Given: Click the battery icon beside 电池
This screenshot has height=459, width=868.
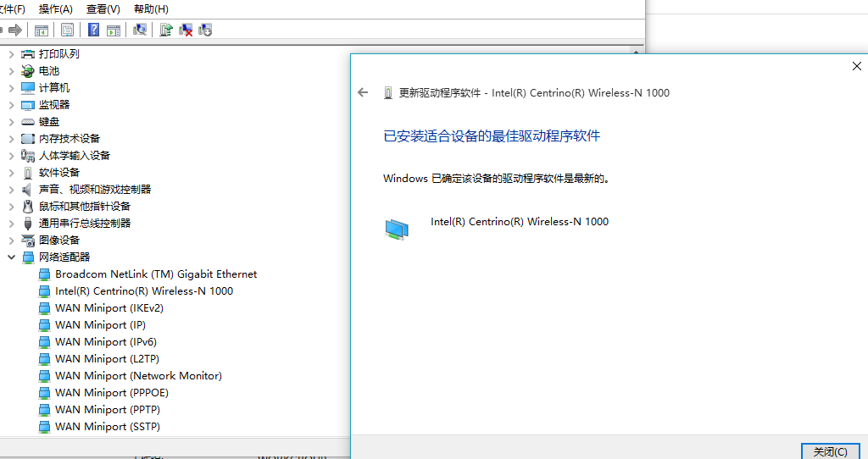Looking at the screenshot, I should point(28,71).
